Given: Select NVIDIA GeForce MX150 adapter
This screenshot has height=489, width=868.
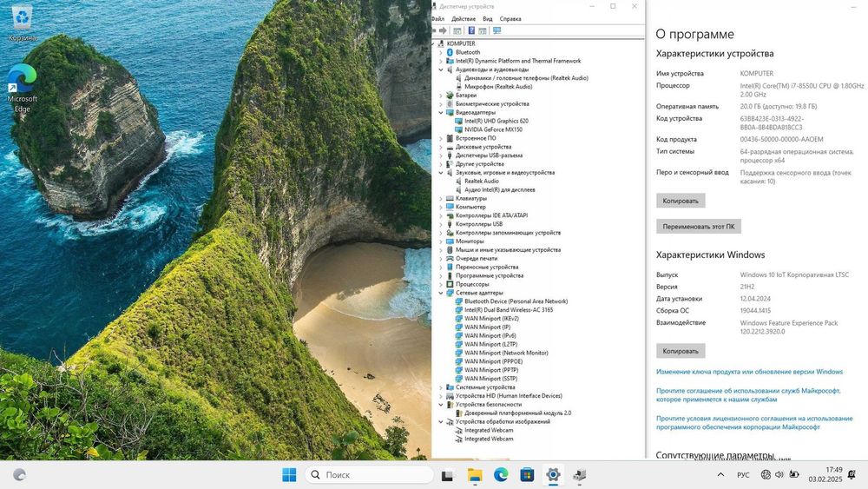Looking at the screenshot, I should (x=493, y=129).
